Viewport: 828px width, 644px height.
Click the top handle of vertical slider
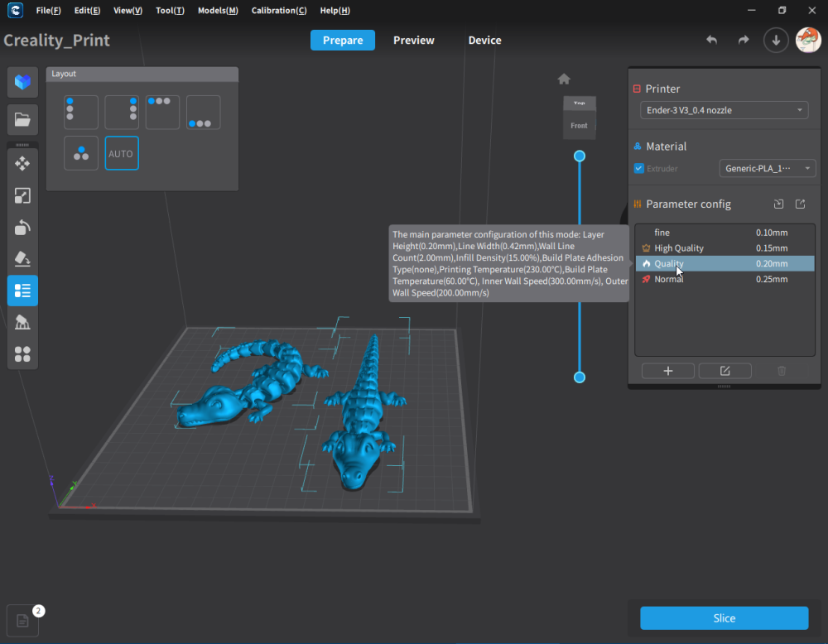coord(580,156)
